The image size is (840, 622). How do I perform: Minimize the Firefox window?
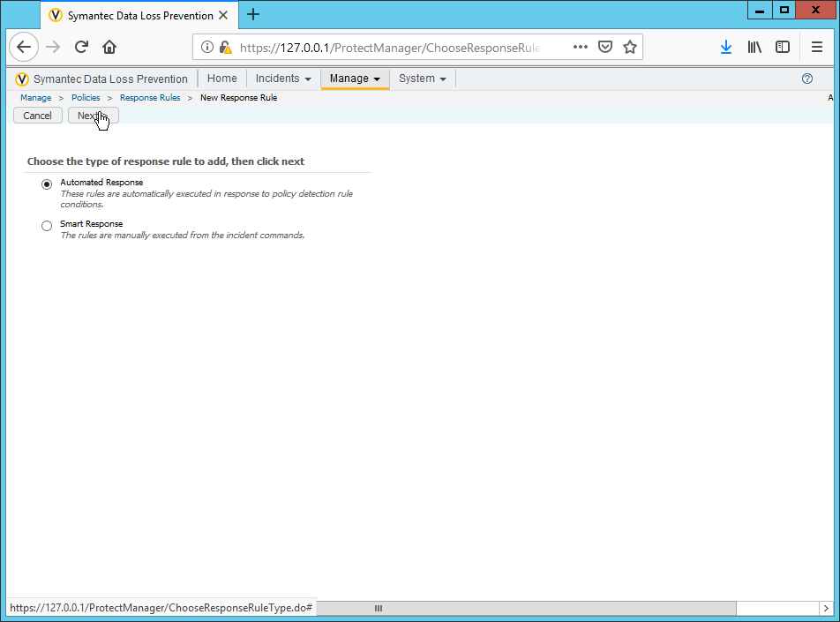tap(760, 11)
